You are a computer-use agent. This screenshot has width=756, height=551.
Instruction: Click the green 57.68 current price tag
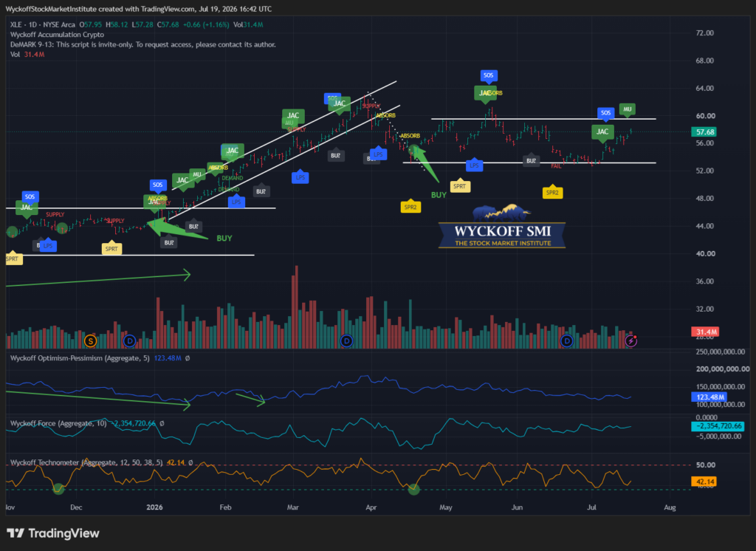tap(704, 131)
